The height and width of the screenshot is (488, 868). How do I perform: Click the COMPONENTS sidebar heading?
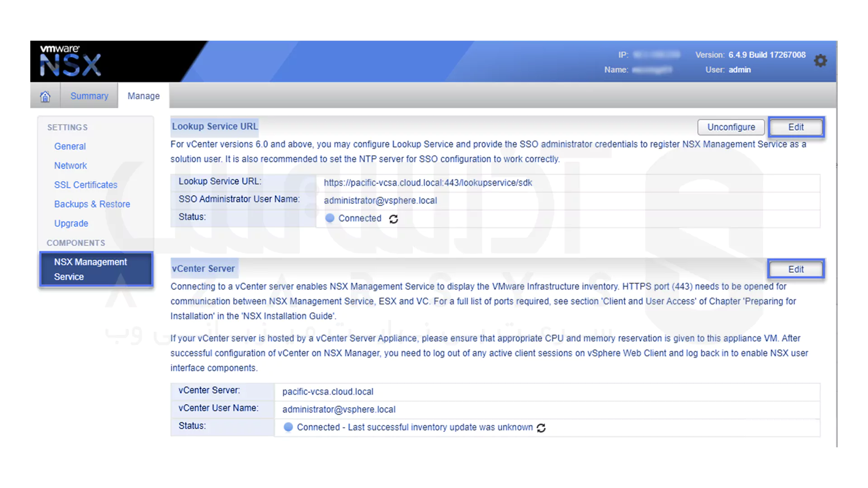tap(76, 243)
